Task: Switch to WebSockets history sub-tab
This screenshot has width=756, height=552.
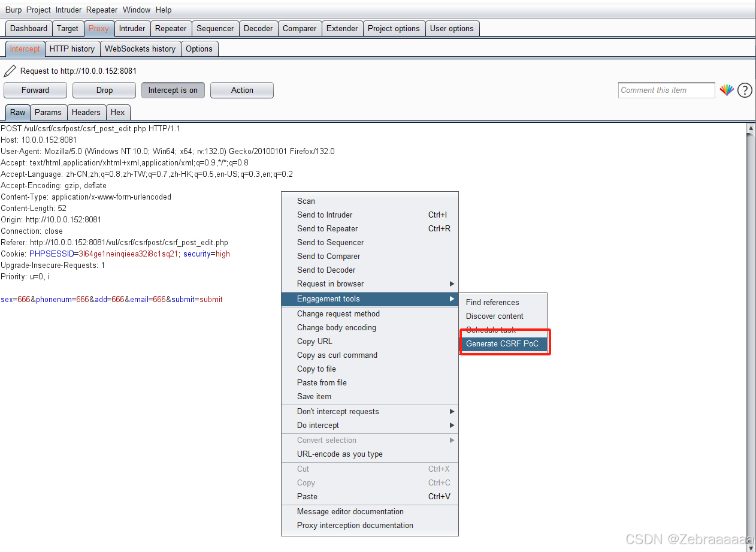Action: tap(140, 49)
